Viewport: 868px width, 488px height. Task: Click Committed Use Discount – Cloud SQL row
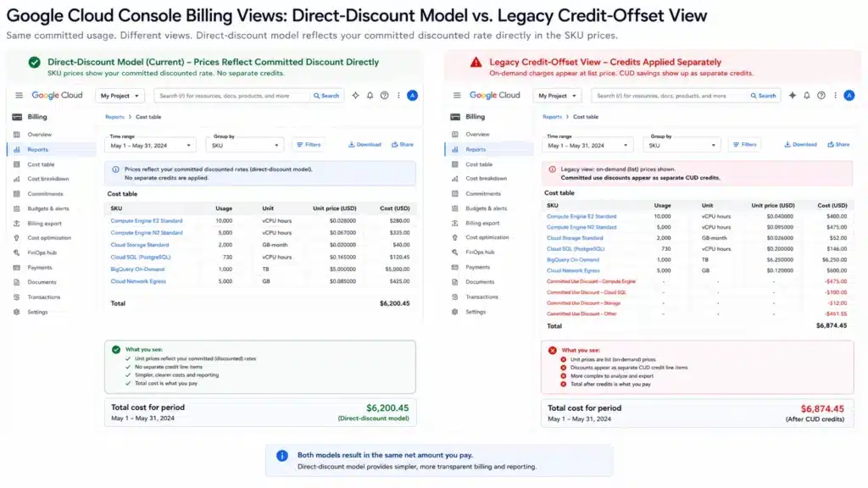coord(697,292)
